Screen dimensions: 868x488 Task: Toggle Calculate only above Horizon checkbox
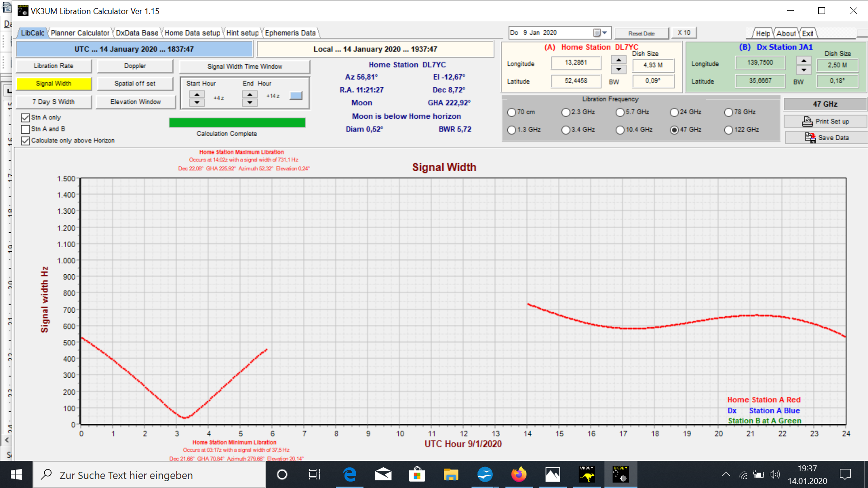tap(25, 141)
